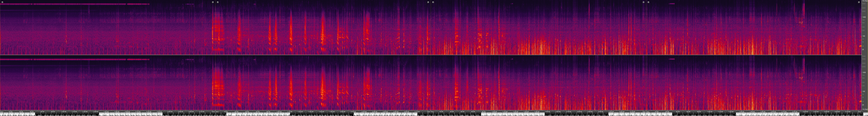Screen dimensions: 868x116
Task: Click the Hz (log) label above the frequency axis
Action: [x=865, y=1]
